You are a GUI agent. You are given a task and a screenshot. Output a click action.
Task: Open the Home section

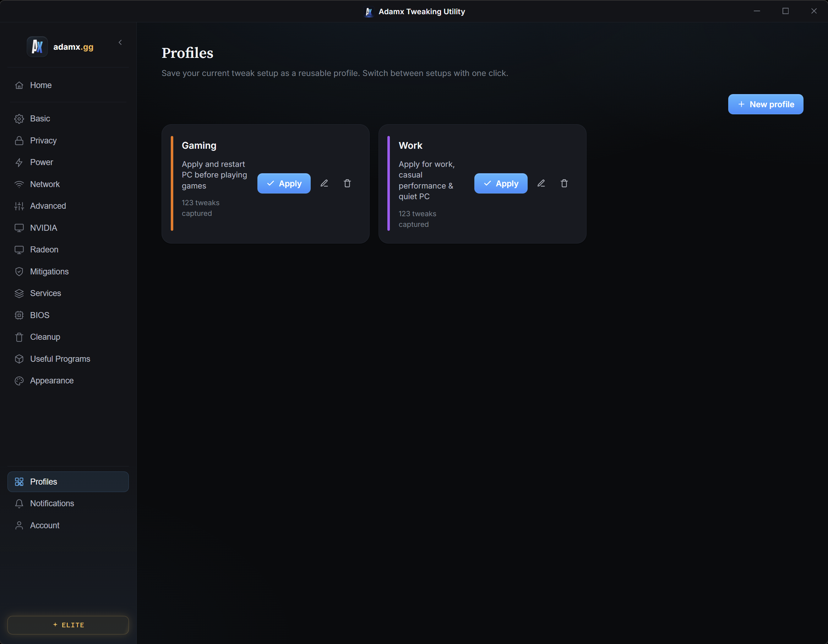coord(68,85)
